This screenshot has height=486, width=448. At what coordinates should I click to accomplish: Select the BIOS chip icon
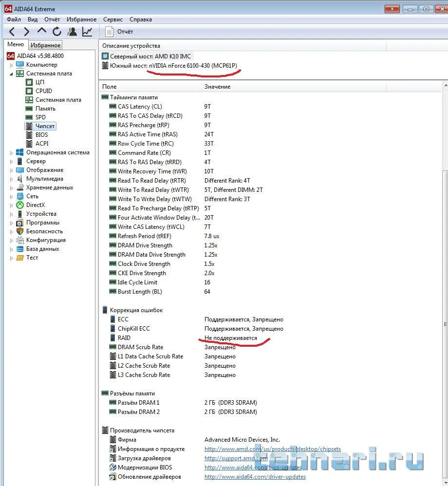(29, 135)
